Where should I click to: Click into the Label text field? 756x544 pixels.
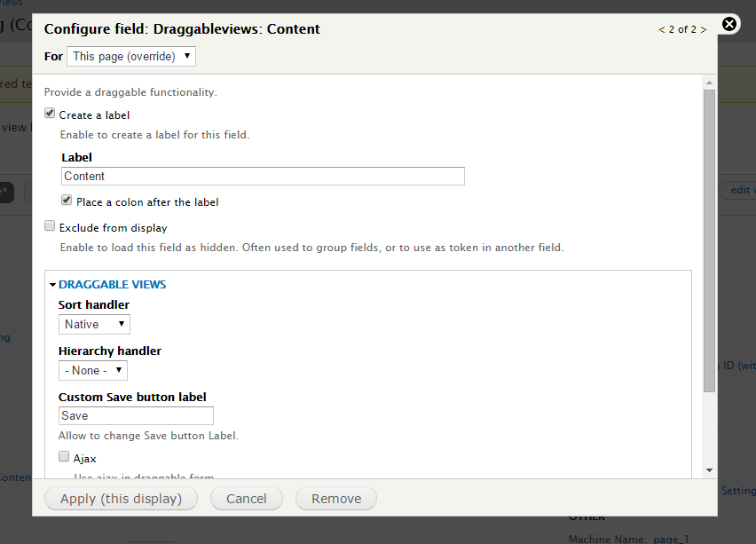pyautogui.click(x=263, y=176)
